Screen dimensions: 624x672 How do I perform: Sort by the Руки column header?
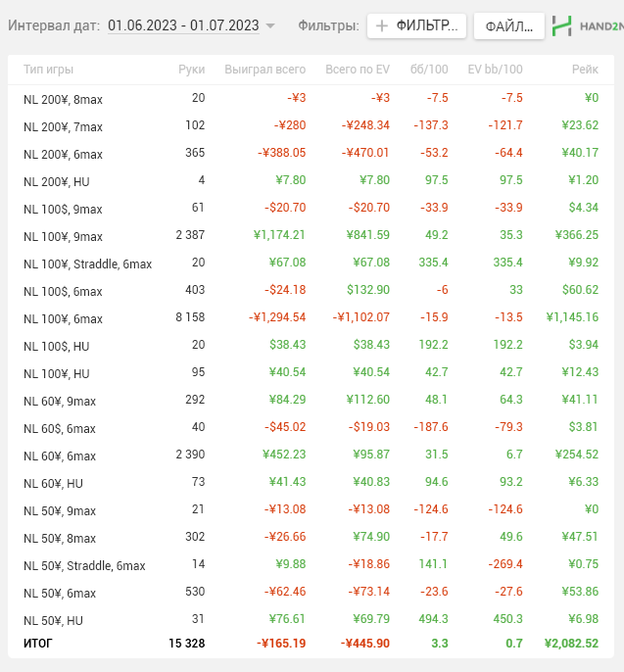(x=192, y=70)
